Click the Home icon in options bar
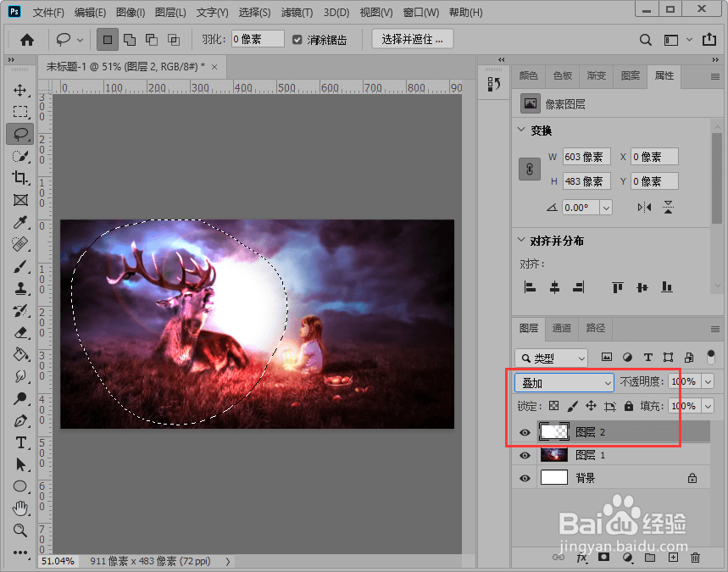 tap(27, 40)
